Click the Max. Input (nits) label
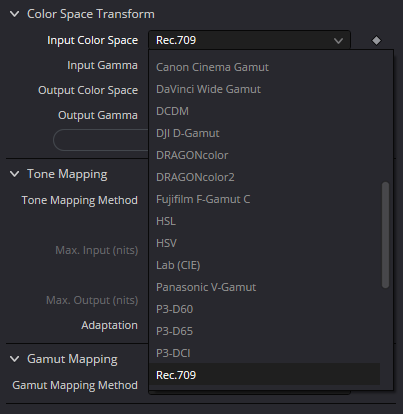The height and width of the screenshot is (414, 403). 97,250
